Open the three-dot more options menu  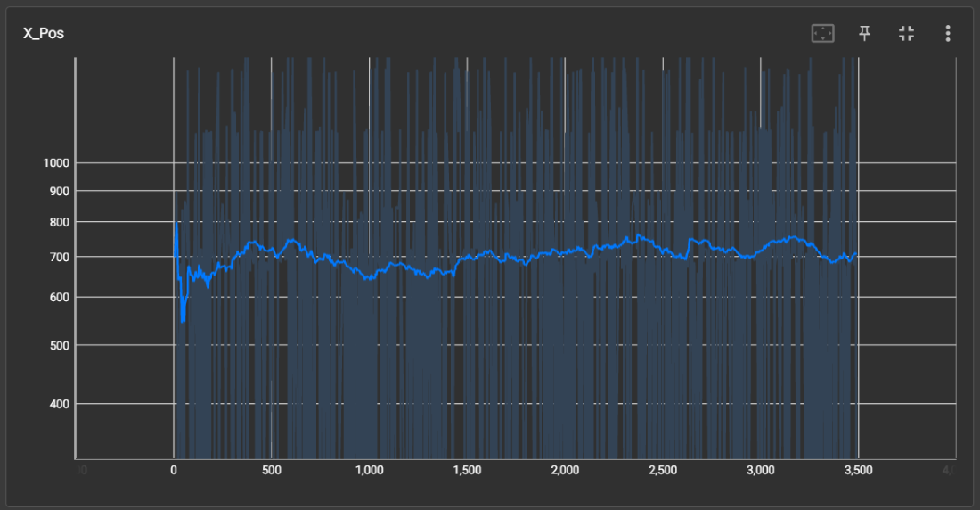[948, 34]
